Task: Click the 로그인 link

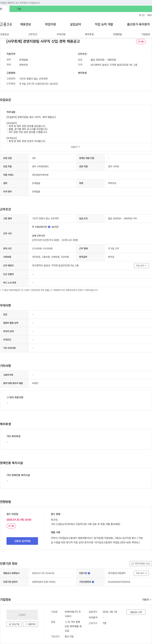Action: point(142,15)
